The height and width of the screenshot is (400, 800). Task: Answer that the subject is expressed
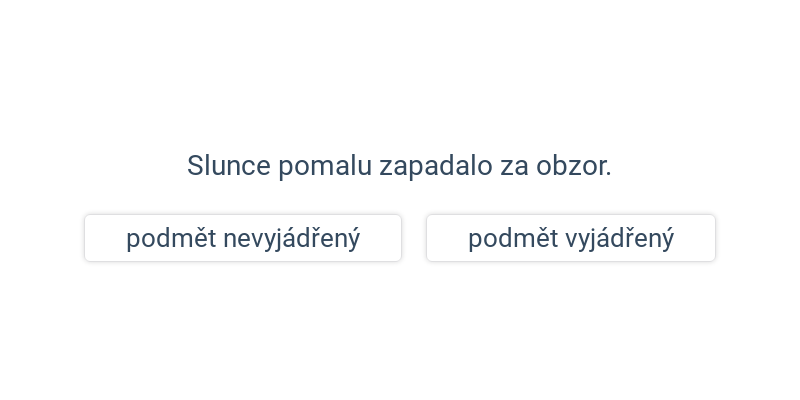(571, 238)
